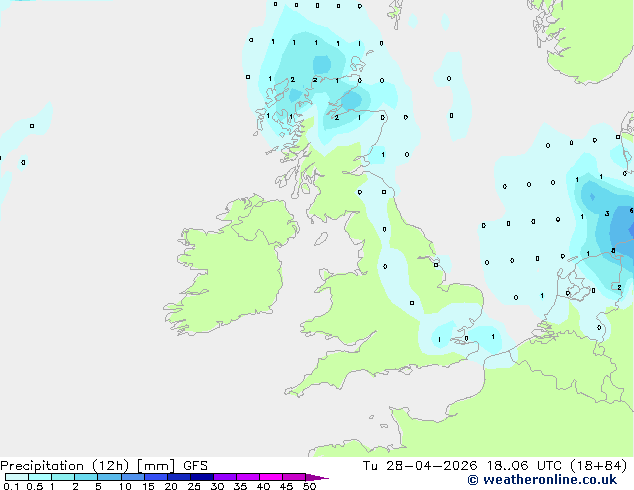Click the '3' precipitation value near Denmark

coord(607,213)
